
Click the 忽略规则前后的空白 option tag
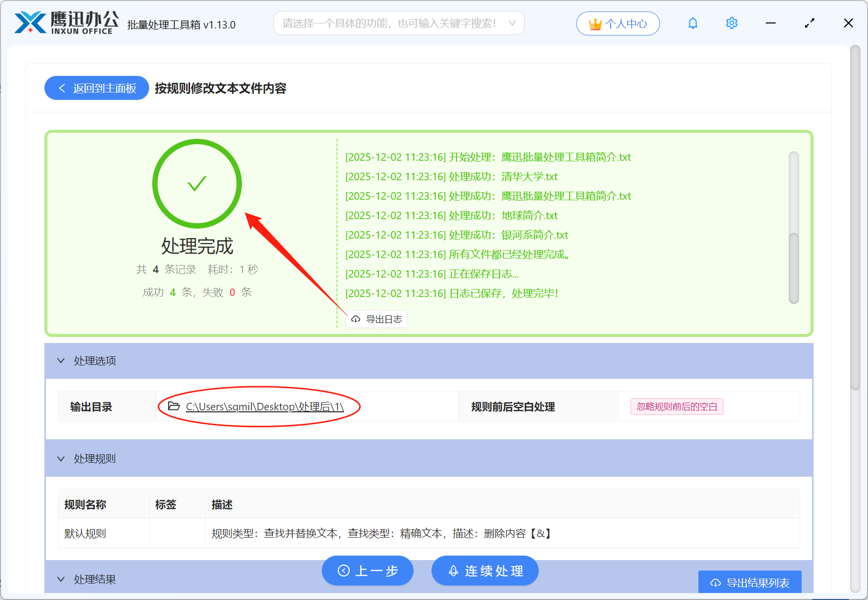tap(676, 406)
